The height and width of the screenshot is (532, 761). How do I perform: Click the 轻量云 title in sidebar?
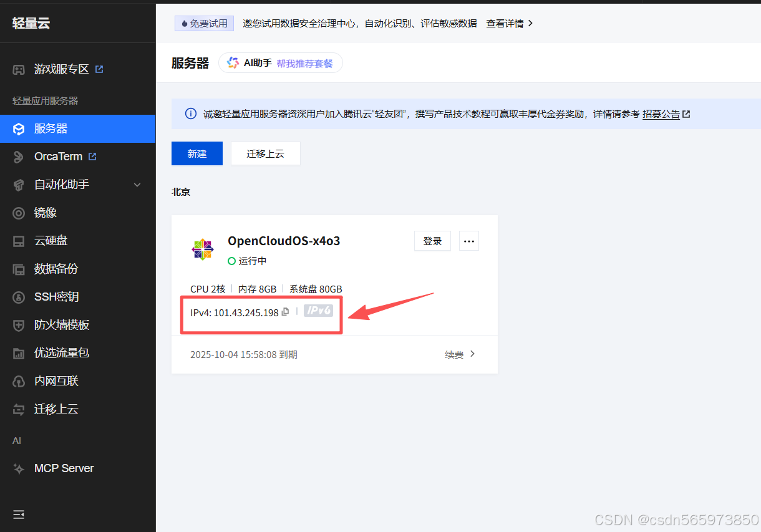pos(31,23)
